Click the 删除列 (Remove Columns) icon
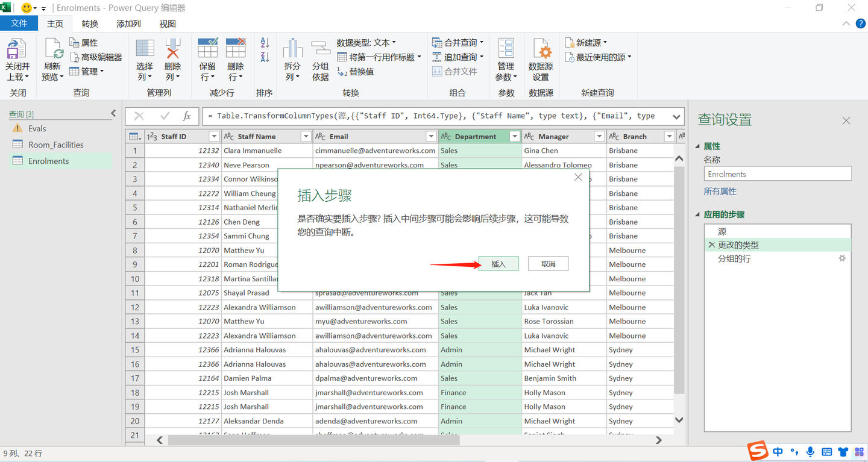The image size is (868, 462). pyautogui.click(x=172, y=58)
